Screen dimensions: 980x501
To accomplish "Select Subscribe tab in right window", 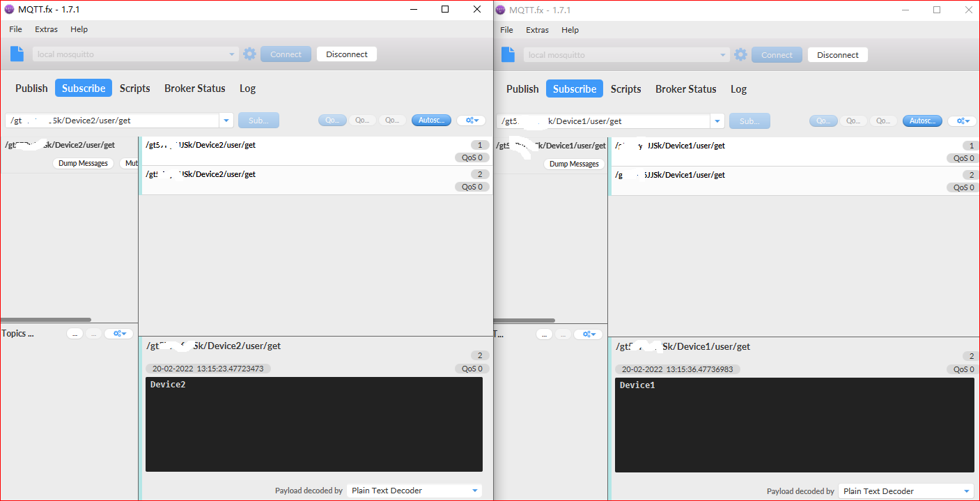I will pyautogui.click(x=575, y=89).
